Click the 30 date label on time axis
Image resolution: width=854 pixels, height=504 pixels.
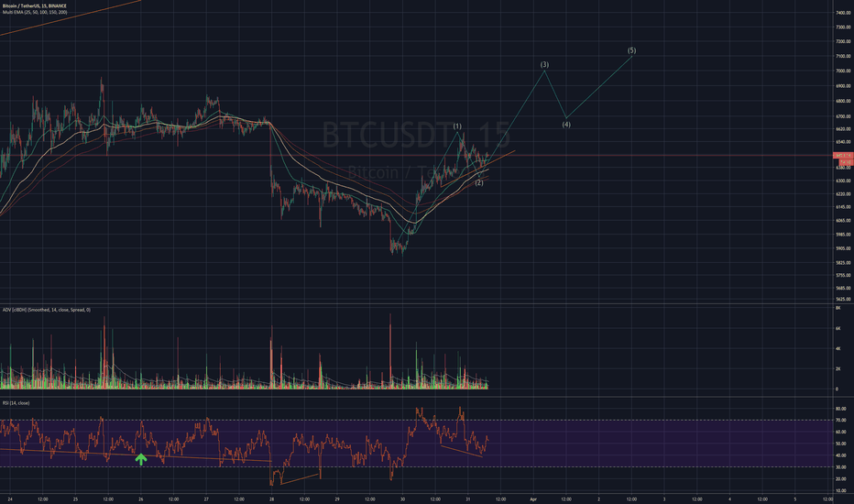[402, 499]
